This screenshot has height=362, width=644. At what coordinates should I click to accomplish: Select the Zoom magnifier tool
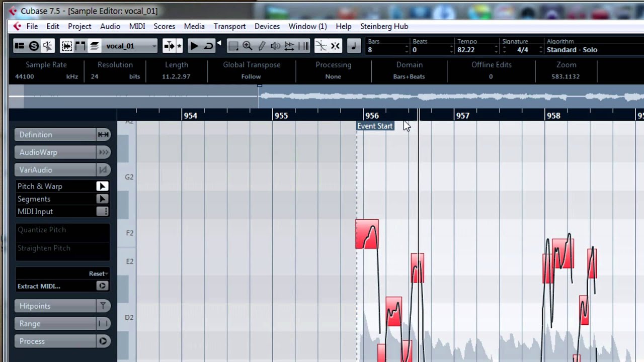pos(247,46)
